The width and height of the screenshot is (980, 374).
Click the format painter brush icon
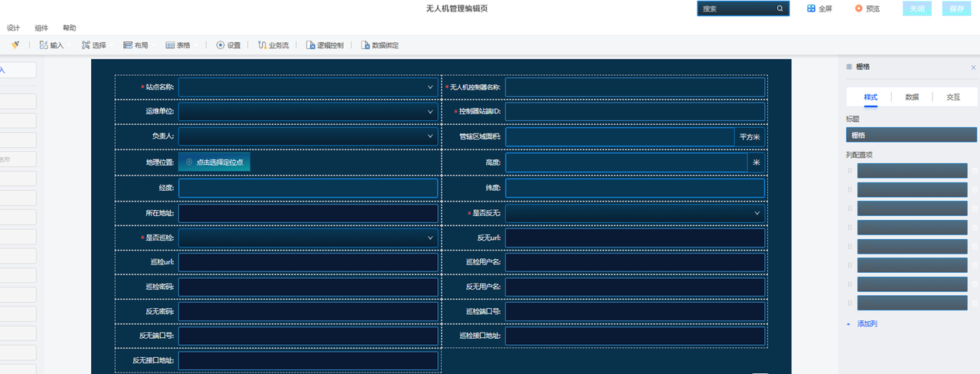tap(15, 45)
